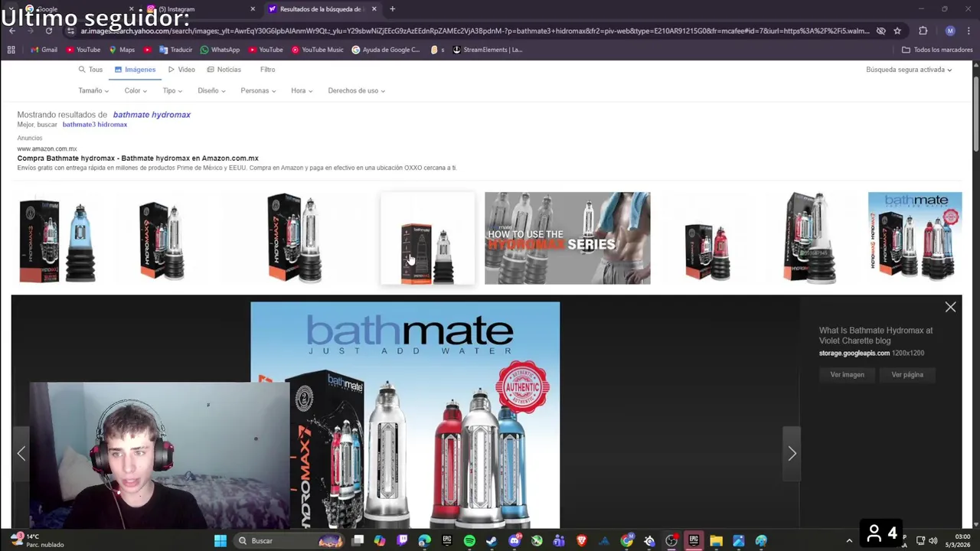Open the StreamElements bookmark
Viewport: 980px width, 551px height.
click(487, 50)
